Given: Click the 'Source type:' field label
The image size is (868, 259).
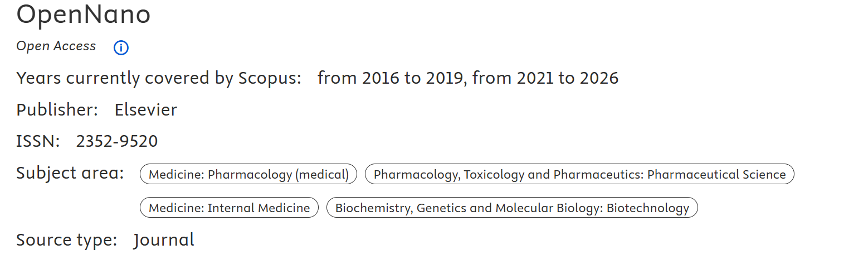Looking at the screenshot, I should (66, 241).
